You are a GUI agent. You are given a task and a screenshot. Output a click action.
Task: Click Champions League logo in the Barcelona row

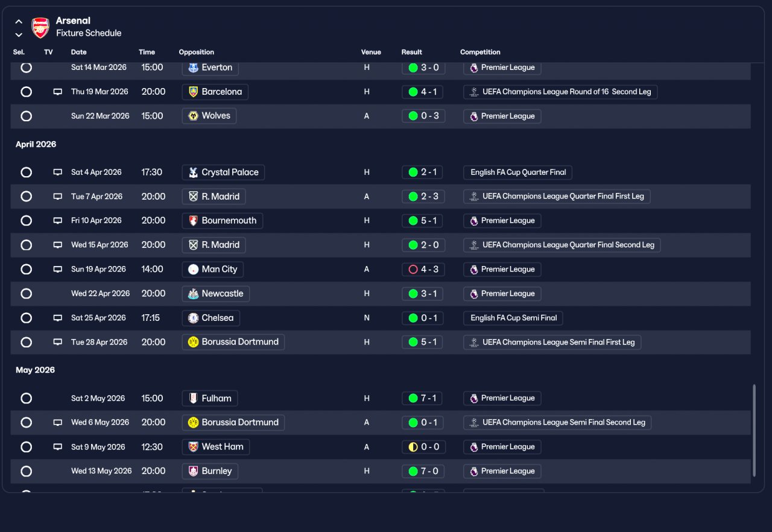pyautogui.click(x=474, y=92)
